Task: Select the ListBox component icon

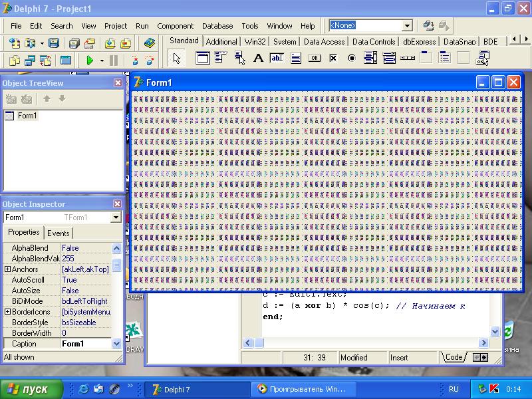Action: 370,58
